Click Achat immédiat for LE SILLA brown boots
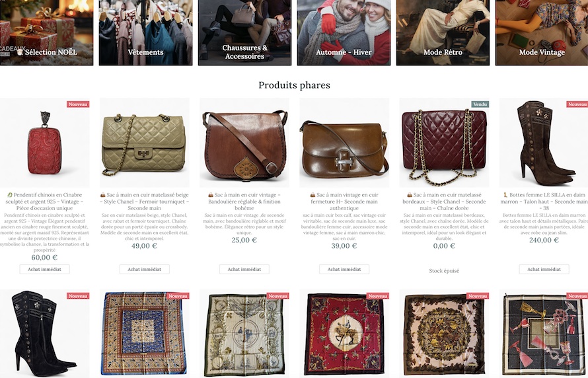This screenshot has width=588, height=378. 544,269
